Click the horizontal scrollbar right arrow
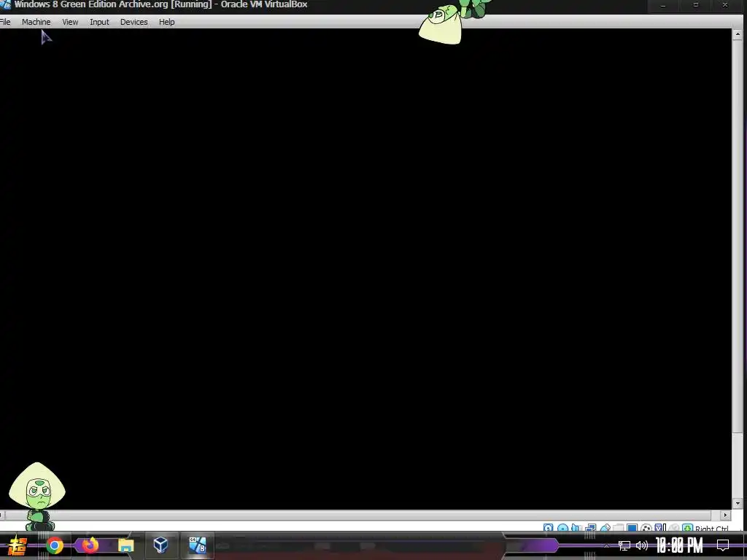747x560 pixels. [x=726, y=515]
